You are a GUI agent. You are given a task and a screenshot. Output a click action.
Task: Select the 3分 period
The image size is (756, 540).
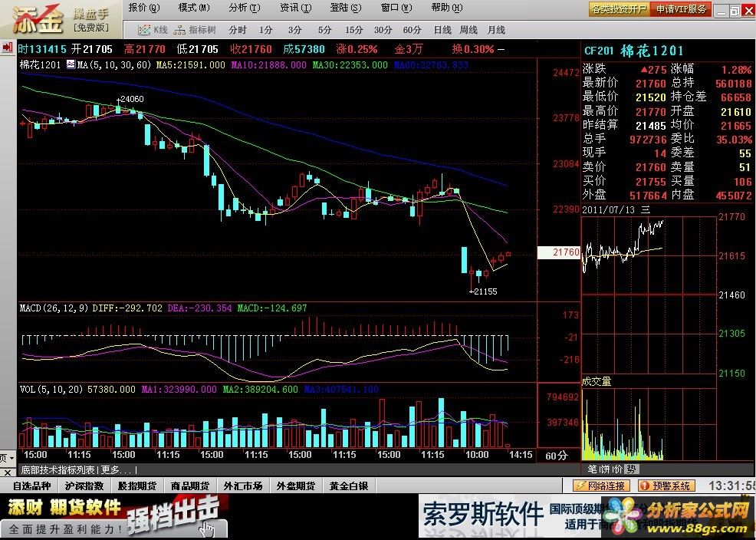(x=294, y=30)
